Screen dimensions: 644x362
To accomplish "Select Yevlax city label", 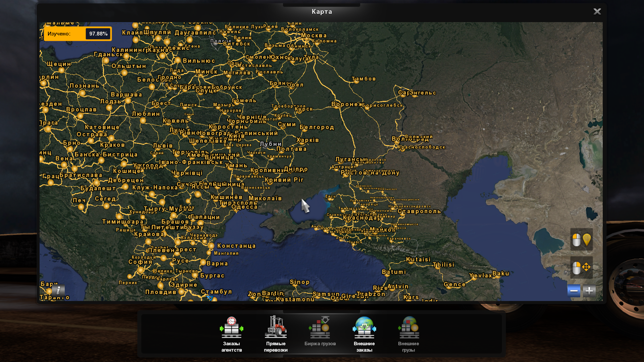I will [x=481, y=276].
